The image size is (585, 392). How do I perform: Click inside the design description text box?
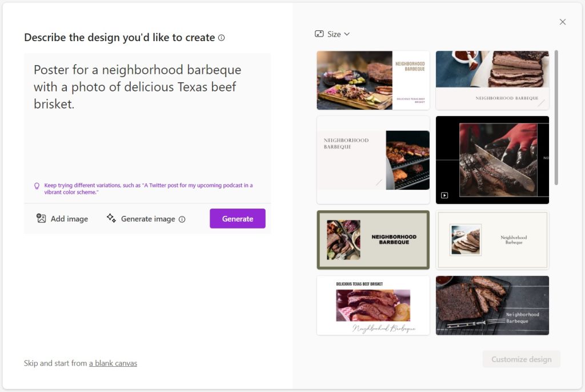pyautogui.click(x=147, y=126)
